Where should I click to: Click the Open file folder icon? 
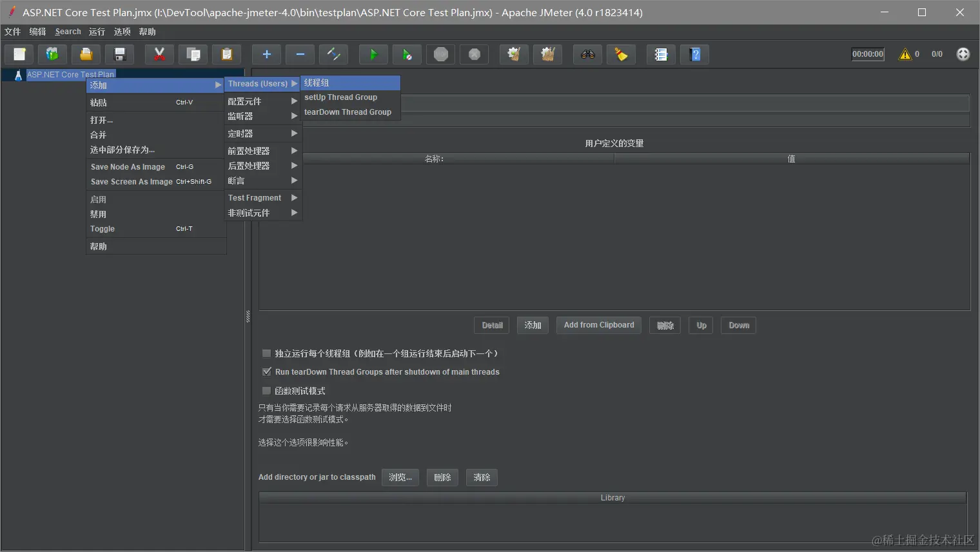[x=86, y=55]
